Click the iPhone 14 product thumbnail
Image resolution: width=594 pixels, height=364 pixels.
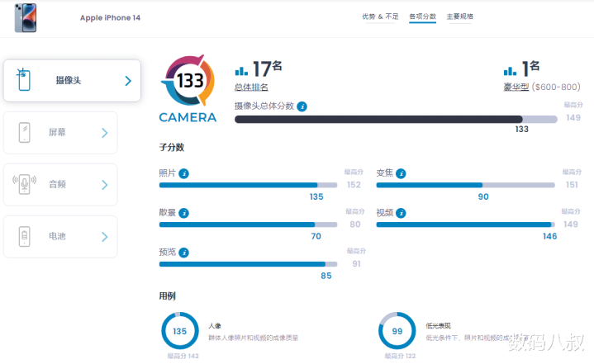point(26,18)
